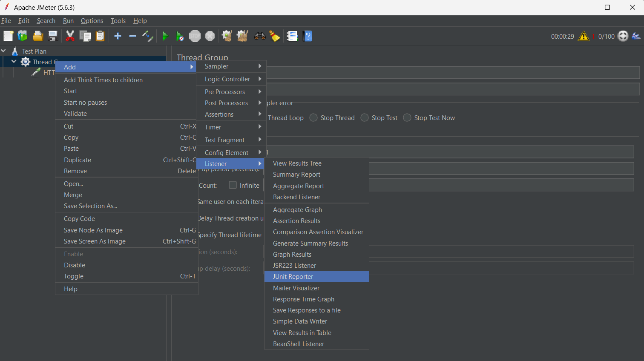This screenshot has width=644, height=361.
Task: Click the Templates icon in toolbar
Action: [23, 36]
